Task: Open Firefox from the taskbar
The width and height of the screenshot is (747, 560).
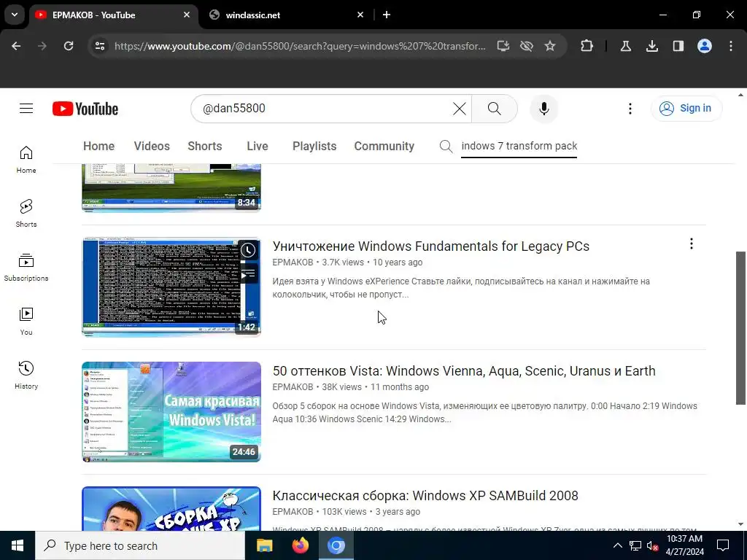Action: tap(300, 545)
